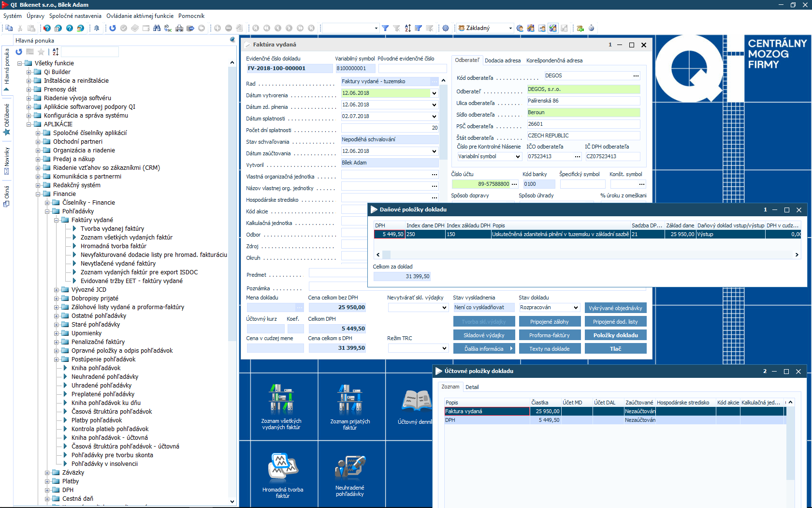Open the Spoločné nastavenia menu

(x=75, y=16)
